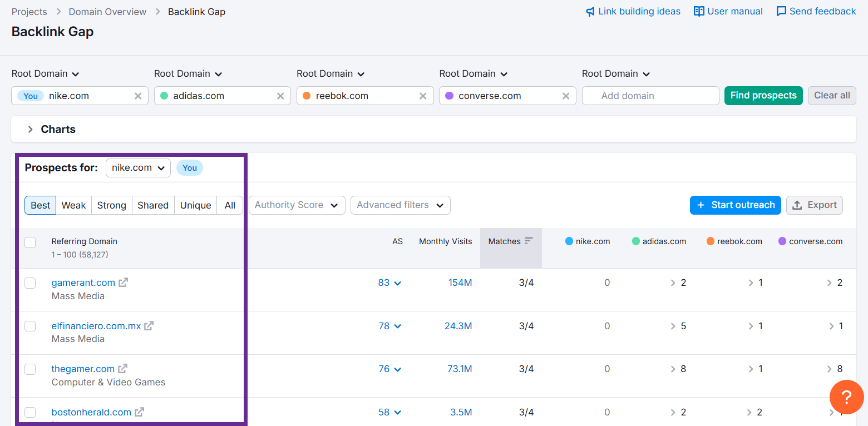Go to Projects breadcrumb
The image size is (868, 426).
click(x=29, y=12)
